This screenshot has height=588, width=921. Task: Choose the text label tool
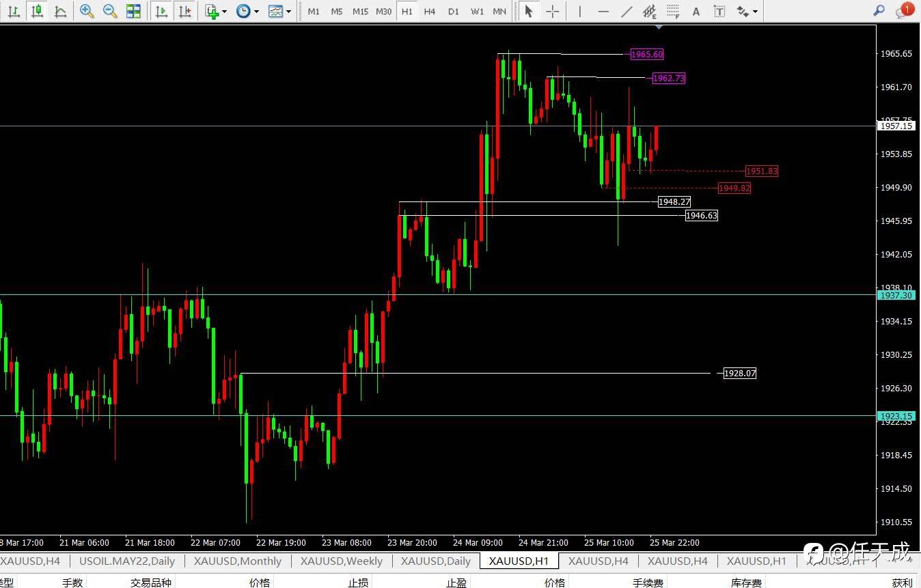pyautogui.click(x=719, y=11)
